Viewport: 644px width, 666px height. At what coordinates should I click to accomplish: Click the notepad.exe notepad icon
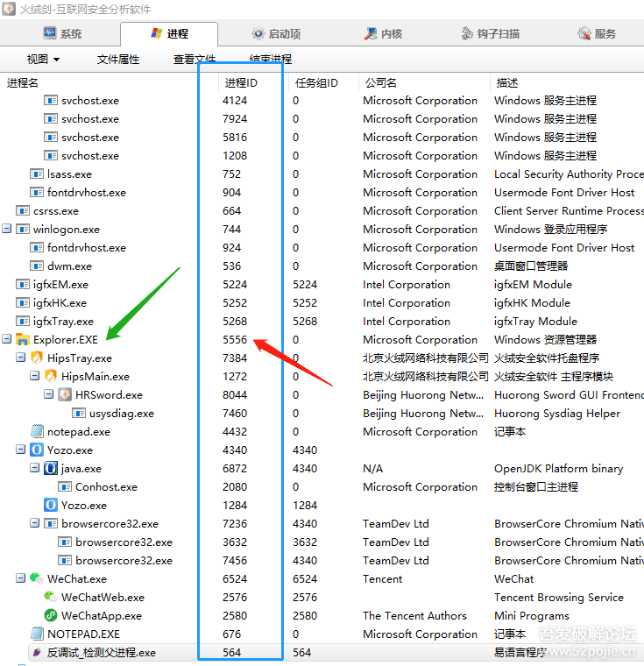pyautogui.click(x=37, y=431)
